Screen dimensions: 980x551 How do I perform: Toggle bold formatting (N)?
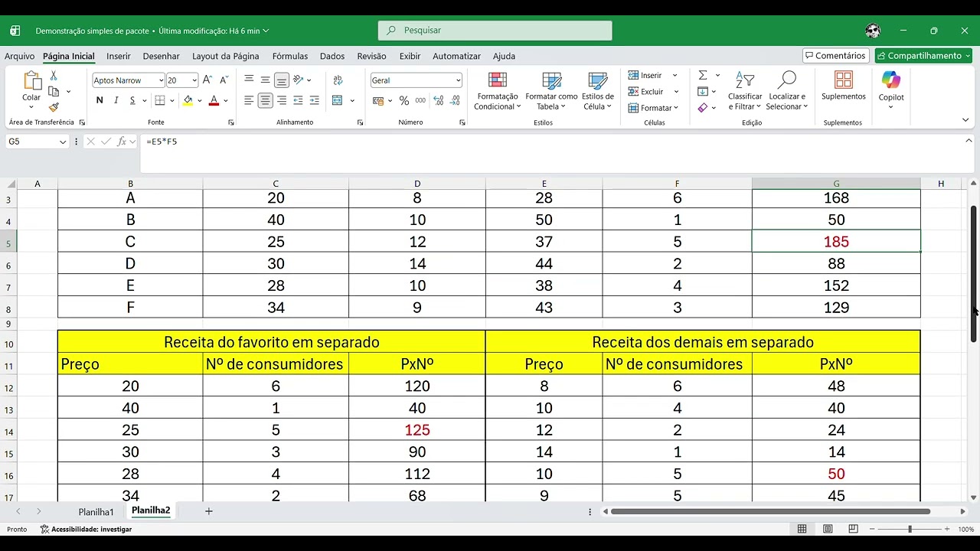click(x=100, y=100)
